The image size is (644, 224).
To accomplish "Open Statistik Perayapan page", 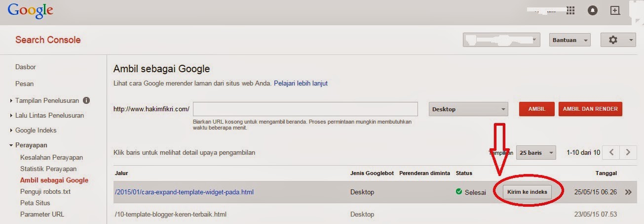I will 48,169.
